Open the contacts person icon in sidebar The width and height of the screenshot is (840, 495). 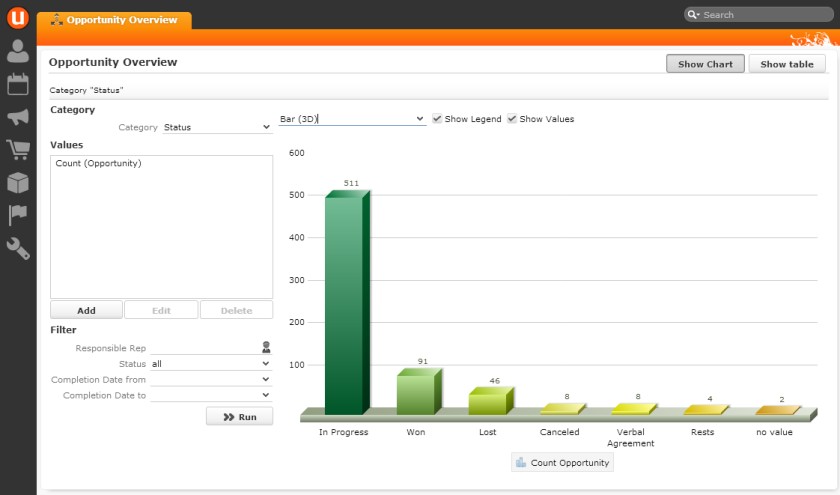coord(18,51)
